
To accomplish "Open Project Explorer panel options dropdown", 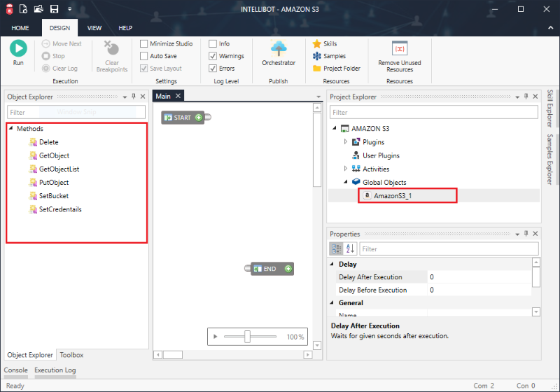I will [x=517, y=97].
